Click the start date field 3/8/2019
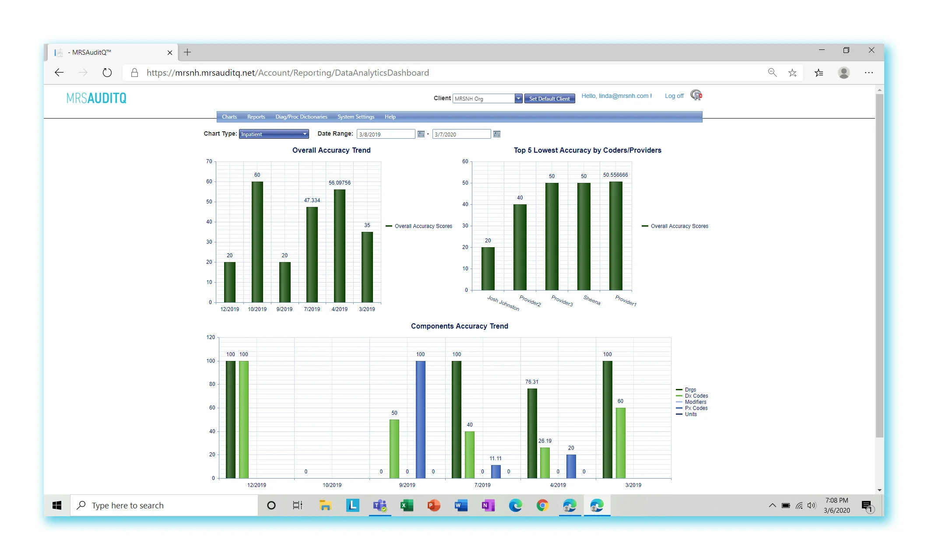 tap(386, 134)
